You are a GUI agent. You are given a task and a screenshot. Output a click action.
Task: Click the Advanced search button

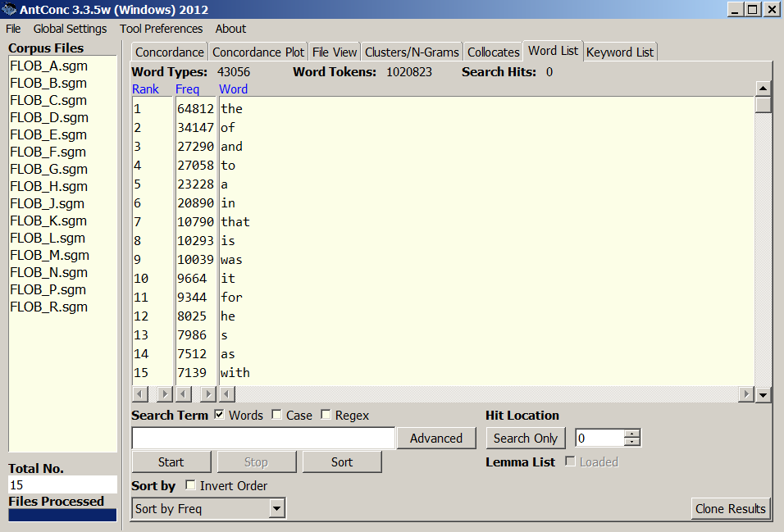[x=435, y=439]
